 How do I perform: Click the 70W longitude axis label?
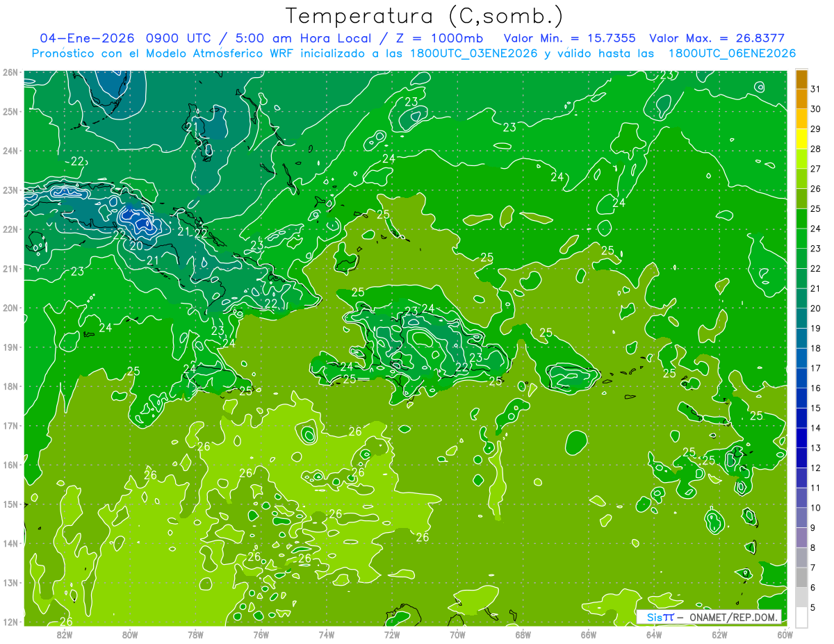(457, 634)
